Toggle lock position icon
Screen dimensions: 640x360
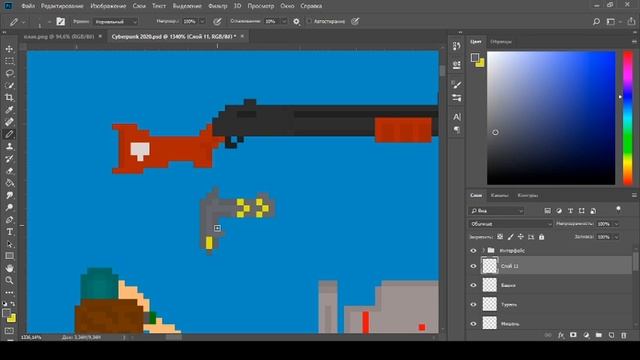click(521, 237)
